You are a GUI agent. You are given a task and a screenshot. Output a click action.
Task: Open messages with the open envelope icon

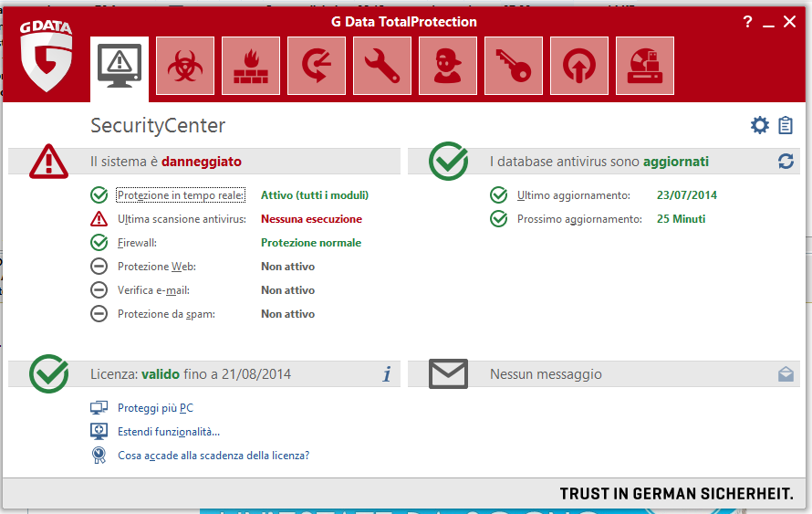pyautogui.click(x=786, y=373)
